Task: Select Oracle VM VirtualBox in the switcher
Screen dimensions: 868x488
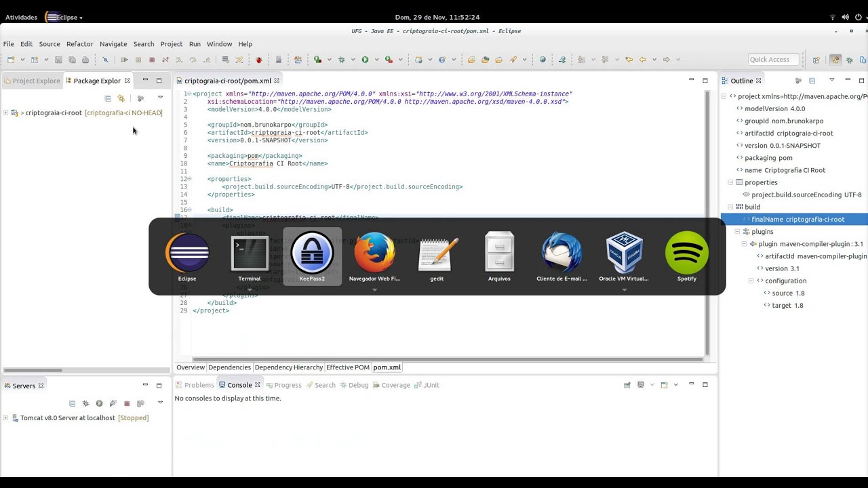Action: click(624, 257)
